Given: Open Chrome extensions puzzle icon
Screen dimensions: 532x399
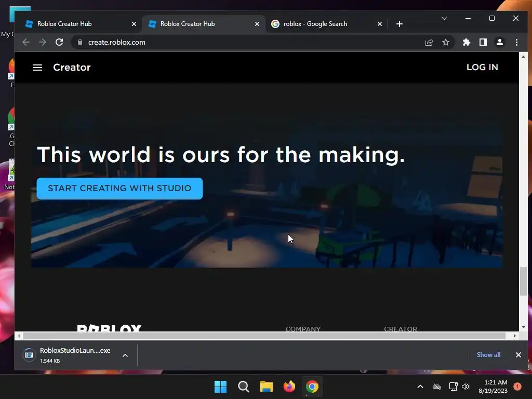Looking at the screenshot, I should (467, 42).
